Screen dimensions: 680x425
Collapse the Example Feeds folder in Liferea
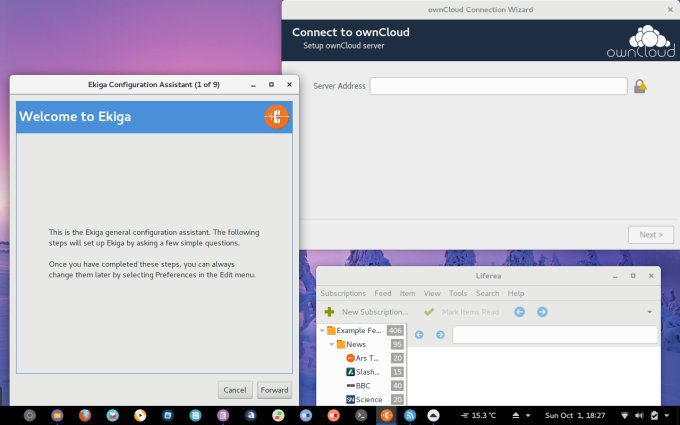pos(322,330)
